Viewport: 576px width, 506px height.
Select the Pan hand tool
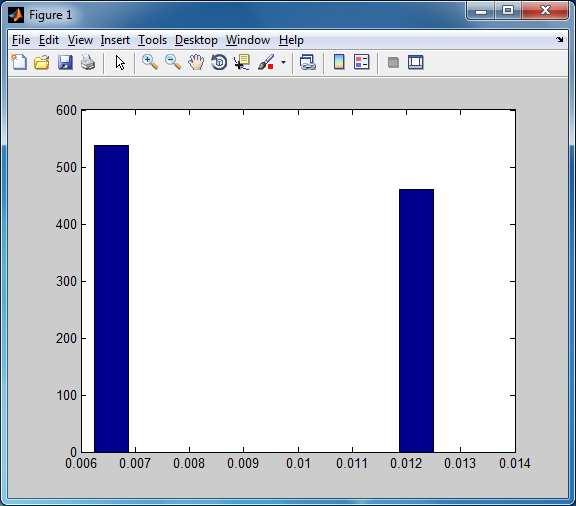196,62
